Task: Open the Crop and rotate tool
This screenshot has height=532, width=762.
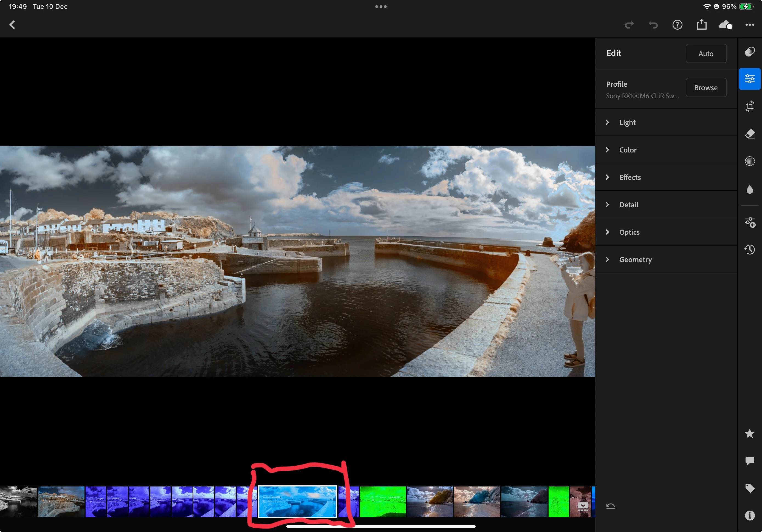Action: 749,106
